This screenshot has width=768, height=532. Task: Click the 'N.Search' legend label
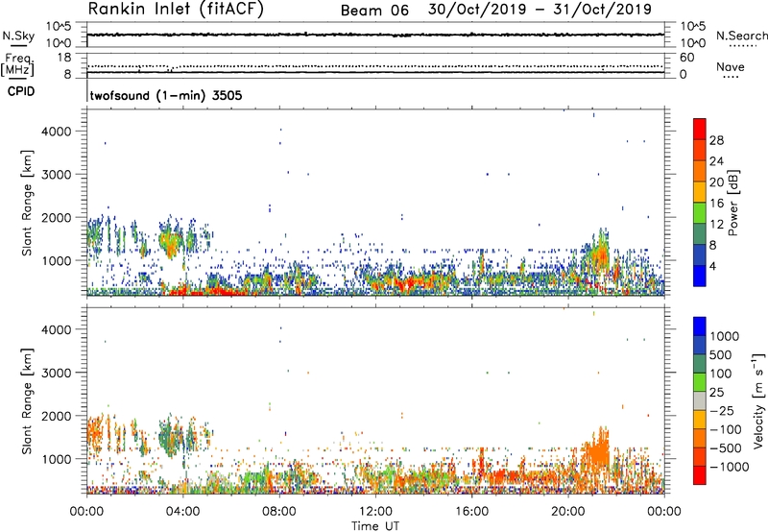click(x=742, y=36)
